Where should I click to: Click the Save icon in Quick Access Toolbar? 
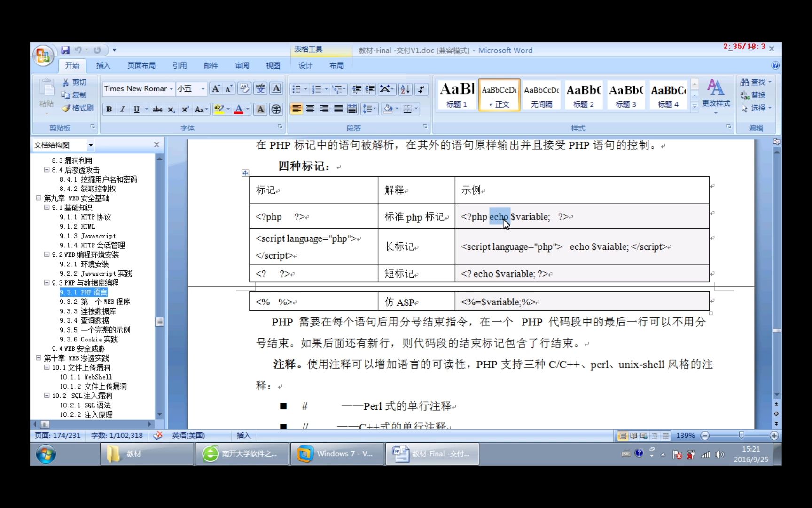[x=65, y=49]
